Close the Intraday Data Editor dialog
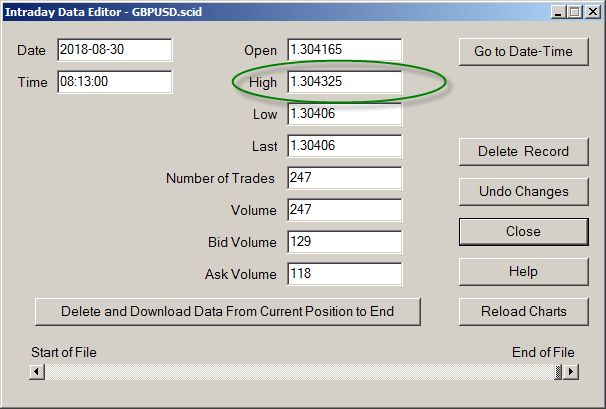The width and height of the screenshot is (606, 409). pos(524,232)
